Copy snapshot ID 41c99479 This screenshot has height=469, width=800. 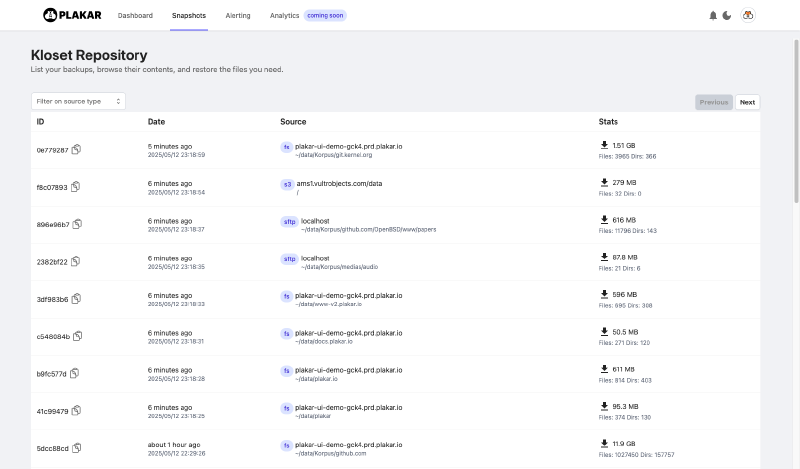point(76,410)
